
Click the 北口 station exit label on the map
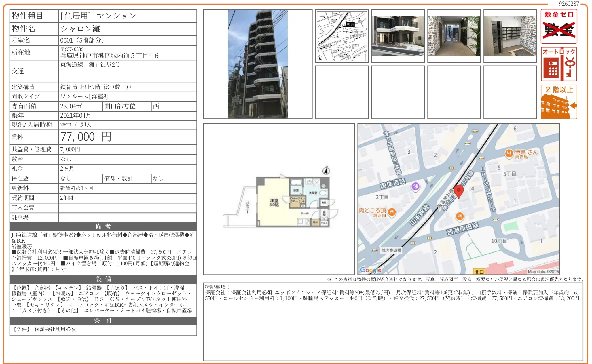tap(479, 272)
